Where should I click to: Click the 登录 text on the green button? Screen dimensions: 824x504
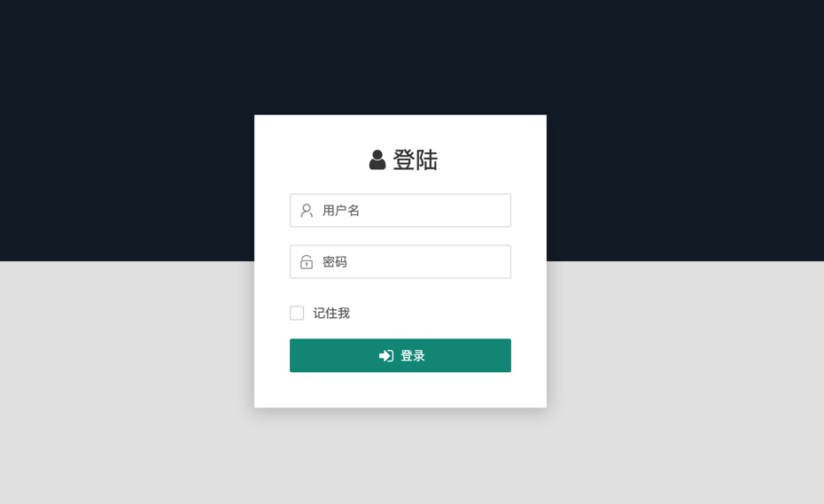point(413,356)
